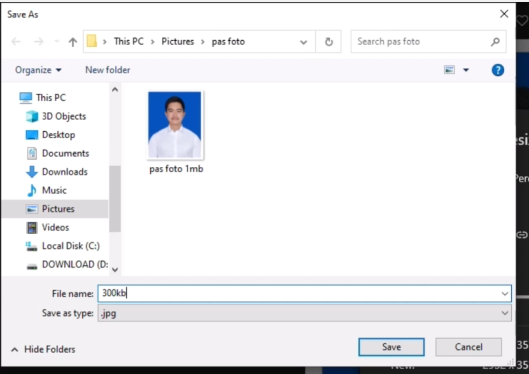The image size is (529, 374).
Task: Click the search magnifier icon
Action: click(495, 41)
